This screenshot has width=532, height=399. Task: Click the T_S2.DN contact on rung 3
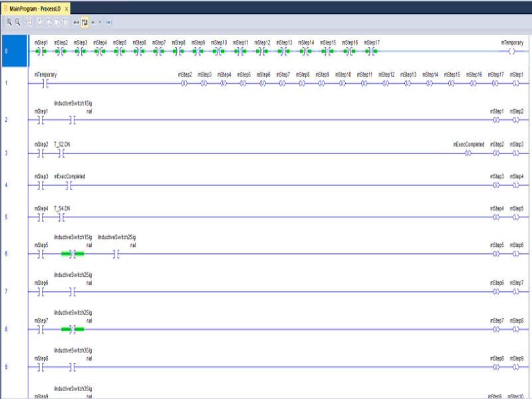coord(61,153)
